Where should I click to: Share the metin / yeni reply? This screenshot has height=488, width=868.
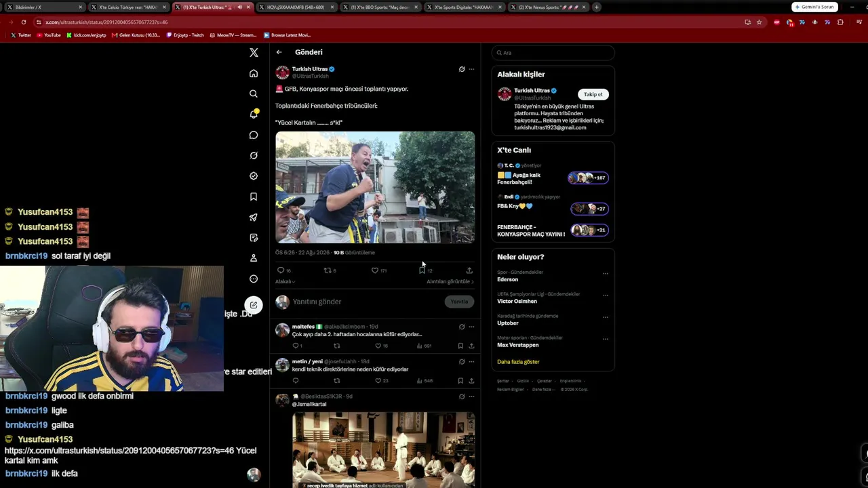(471, 381)
